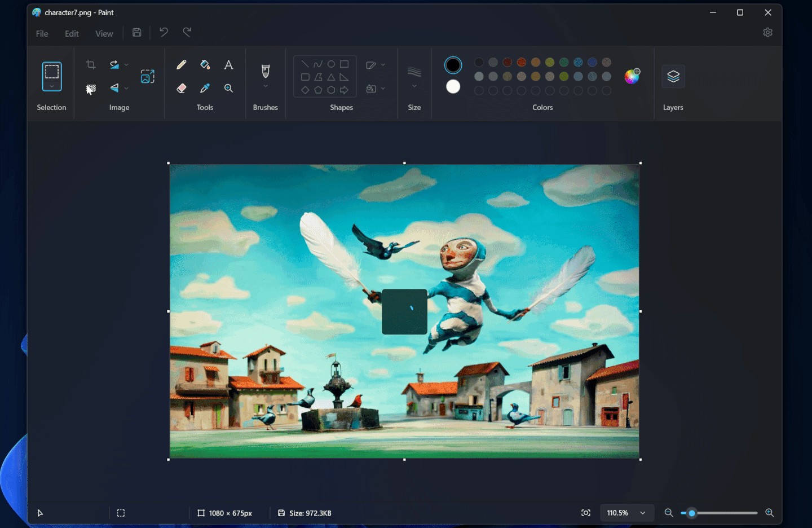Select the white secondary color circle

(453, 87)
